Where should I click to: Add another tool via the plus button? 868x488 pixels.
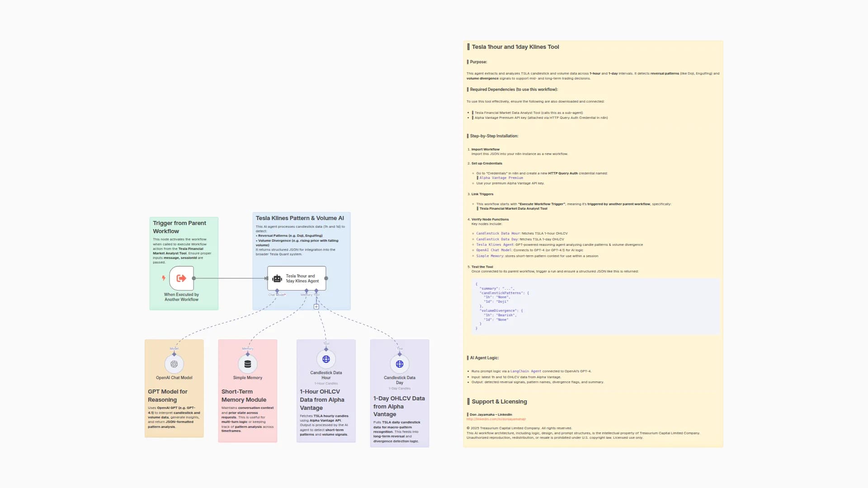pos(316,307)
